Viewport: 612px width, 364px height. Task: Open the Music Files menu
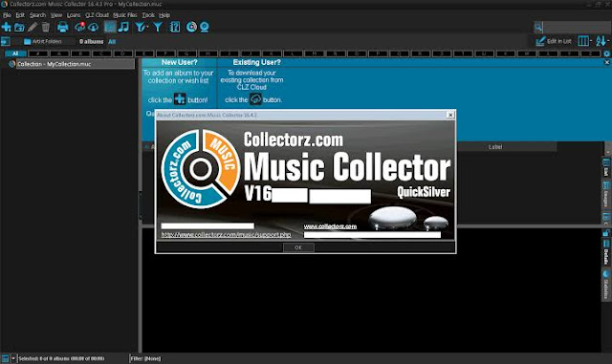pyautogui.click(x=125, y=15)
